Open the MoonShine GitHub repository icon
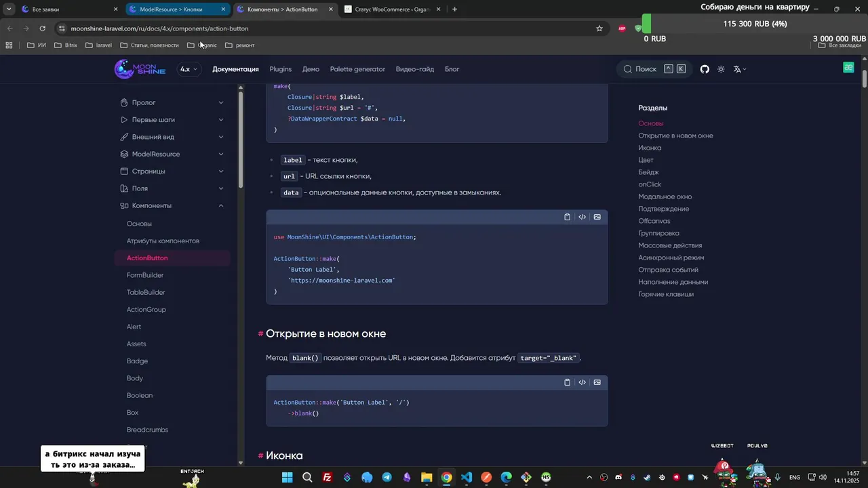 tap(705, 69)
